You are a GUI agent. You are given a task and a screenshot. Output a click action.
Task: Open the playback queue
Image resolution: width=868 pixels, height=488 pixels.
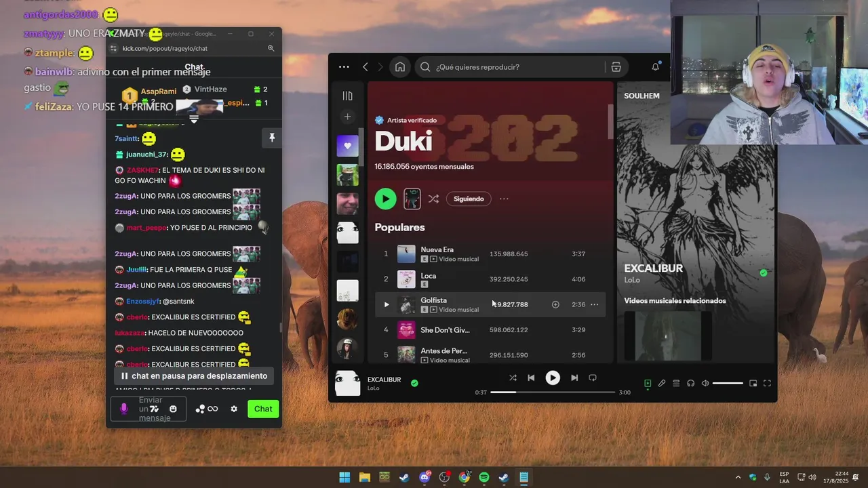[x=676, y=384]
